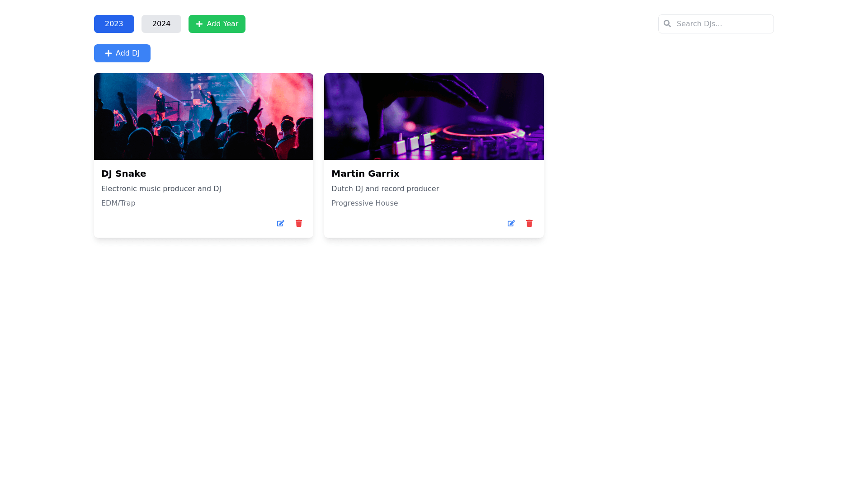Open the DJ Snake concert crowd photo
Screen dimensions: 868x488
pyautogui.click(x=203, y=117)
